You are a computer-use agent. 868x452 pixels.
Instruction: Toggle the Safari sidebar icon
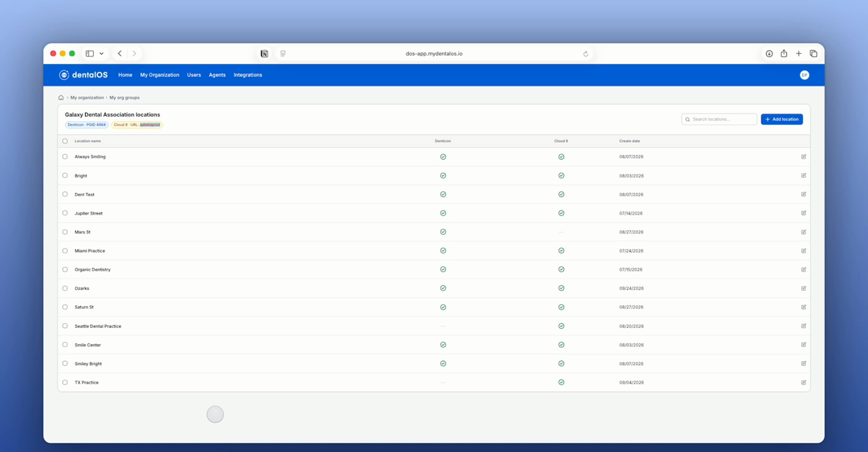(90, 54)
